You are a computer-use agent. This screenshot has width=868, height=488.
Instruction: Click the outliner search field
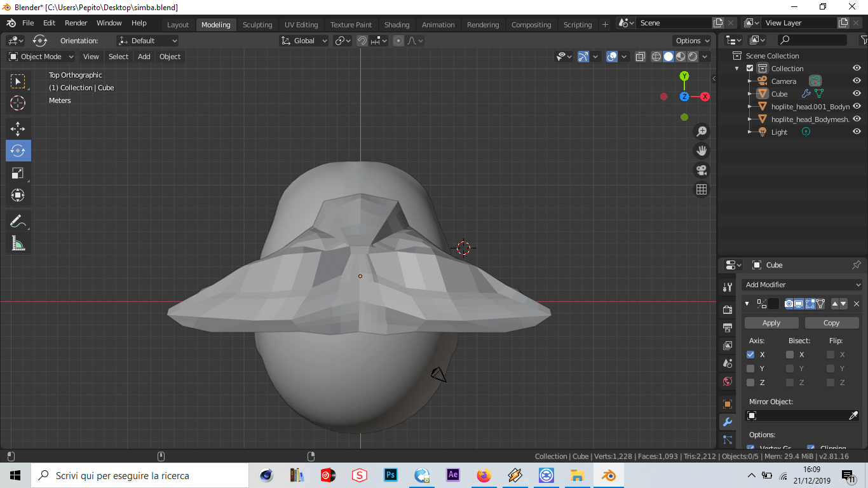tap(812, 40)
